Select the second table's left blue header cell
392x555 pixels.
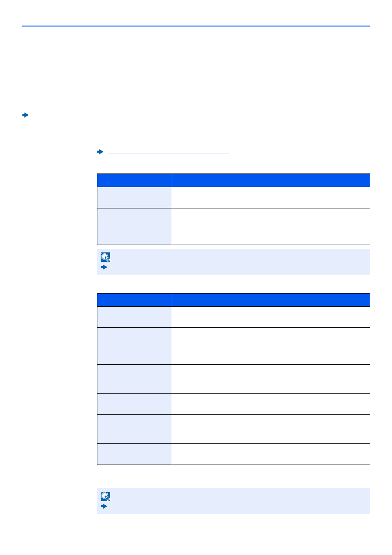pyautogui.click(x=134, y=300)
